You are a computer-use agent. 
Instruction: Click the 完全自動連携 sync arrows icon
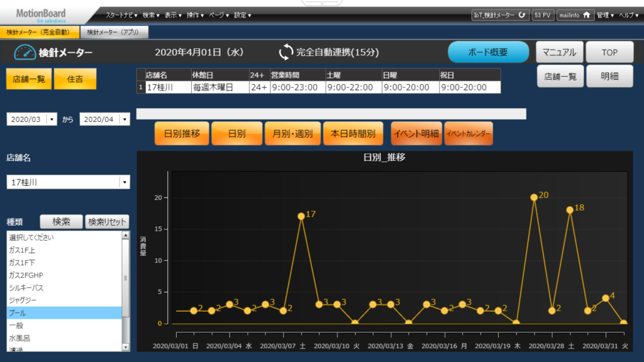tap(286, 52)
